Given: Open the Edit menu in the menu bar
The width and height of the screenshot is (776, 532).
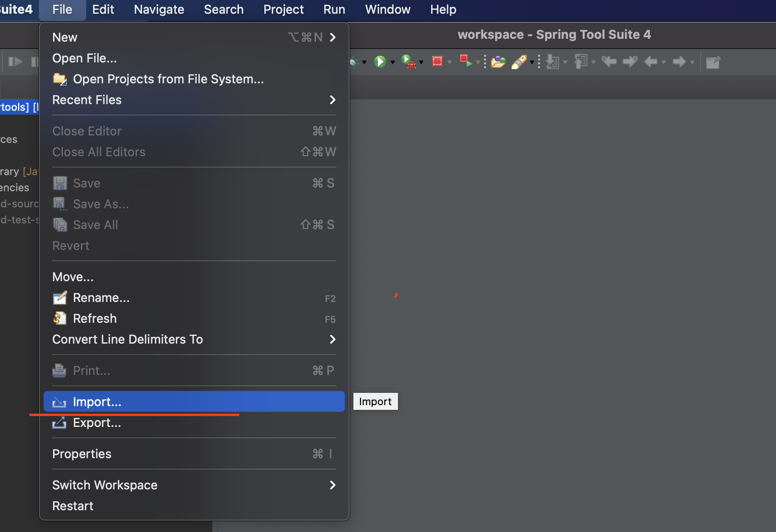Looking at the screenshot, I should [103, 9].
